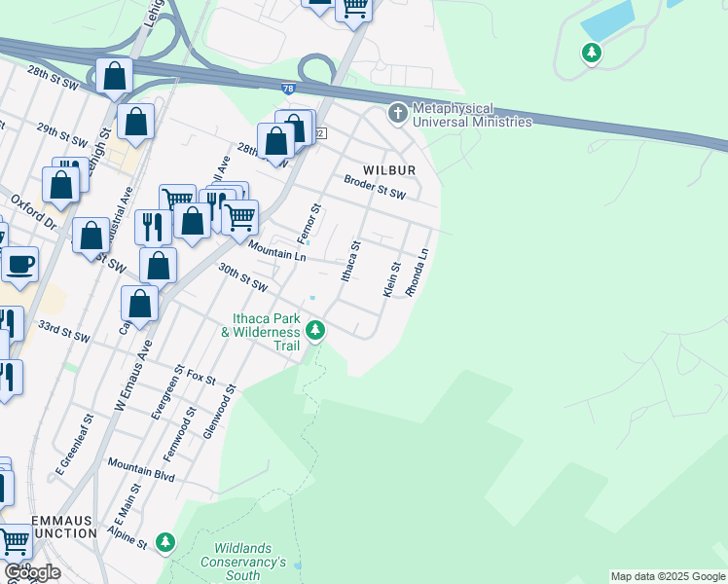728x584 pixels.
Task: Click the Alpine St street label
Action: (127, 537)
